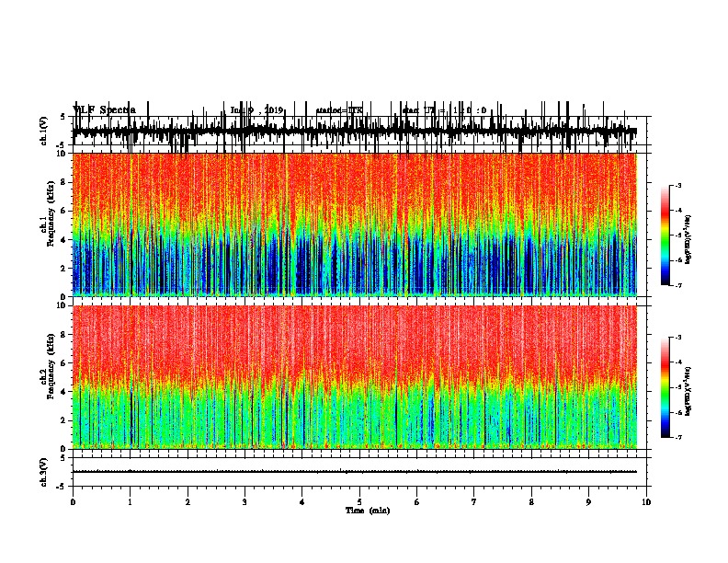Viewport: 728px width, 563px height.
Task: Click the ch.2 colorbar log(PSD) label
Action: [x=688, y=391]
